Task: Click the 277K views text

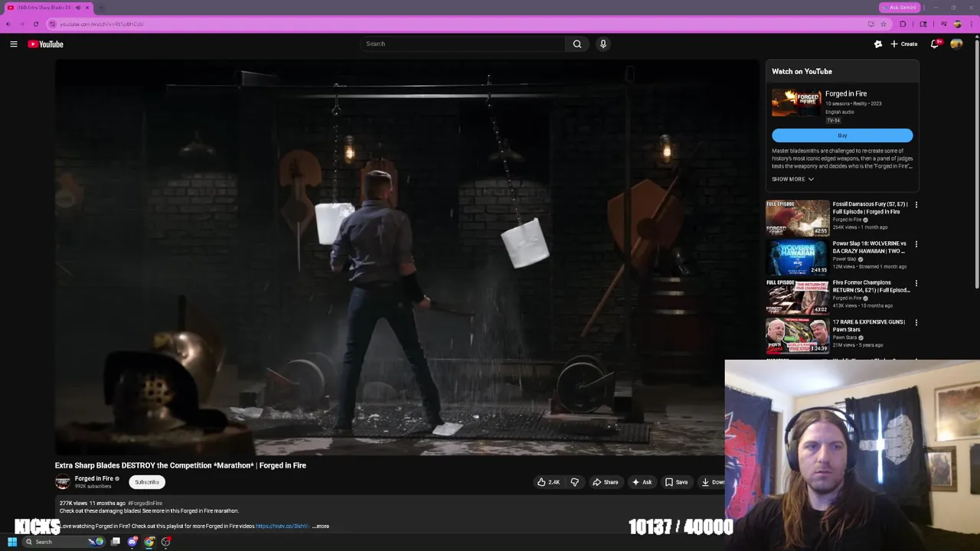Action: tap(73, 504)
